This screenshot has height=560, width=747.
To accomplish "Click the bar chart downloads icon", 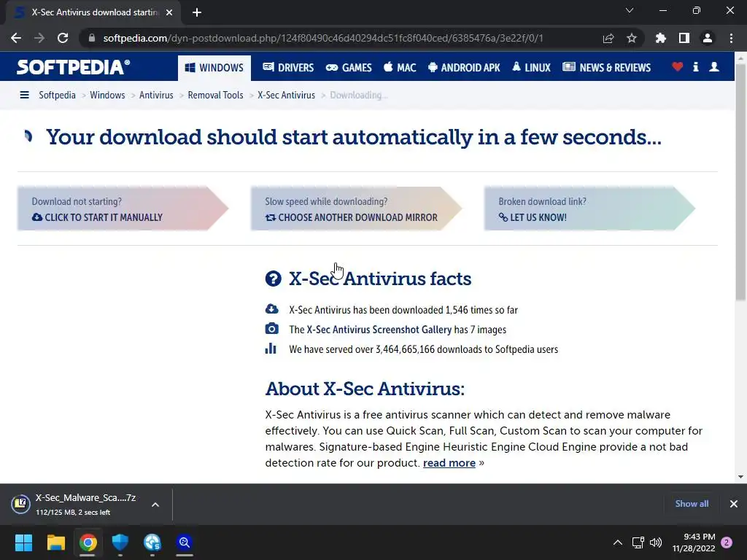I will (271, 349).
